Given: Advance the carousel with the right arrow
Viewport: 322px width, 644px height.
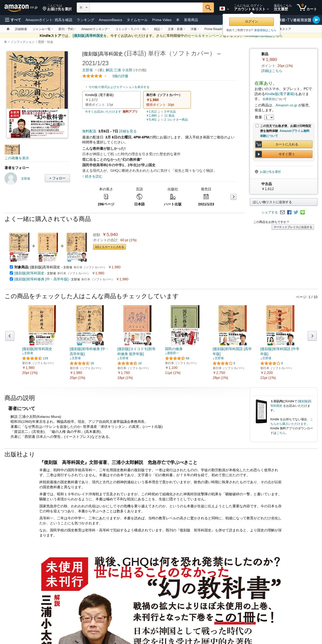Looking at the screenshot, I should (312, 336).
